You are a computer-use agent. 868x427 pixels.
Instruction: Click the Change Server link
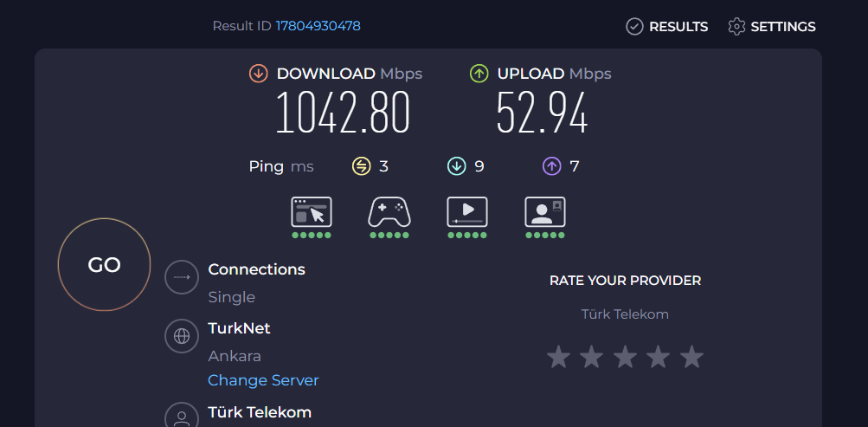[x=263, y=380]
